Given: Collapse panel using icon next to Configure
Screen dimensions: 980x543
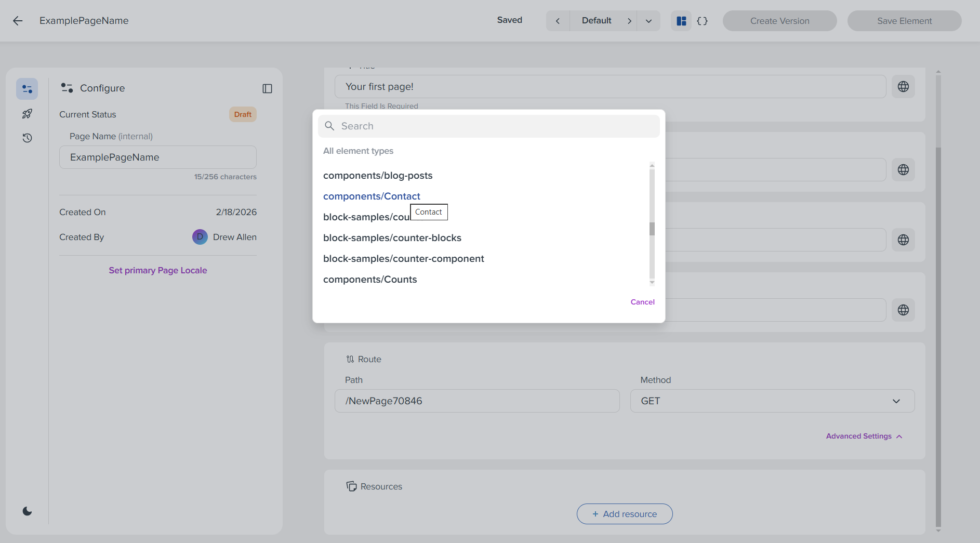Looking at the screenshot, I should pyautogui.click(x=268, y=88).
